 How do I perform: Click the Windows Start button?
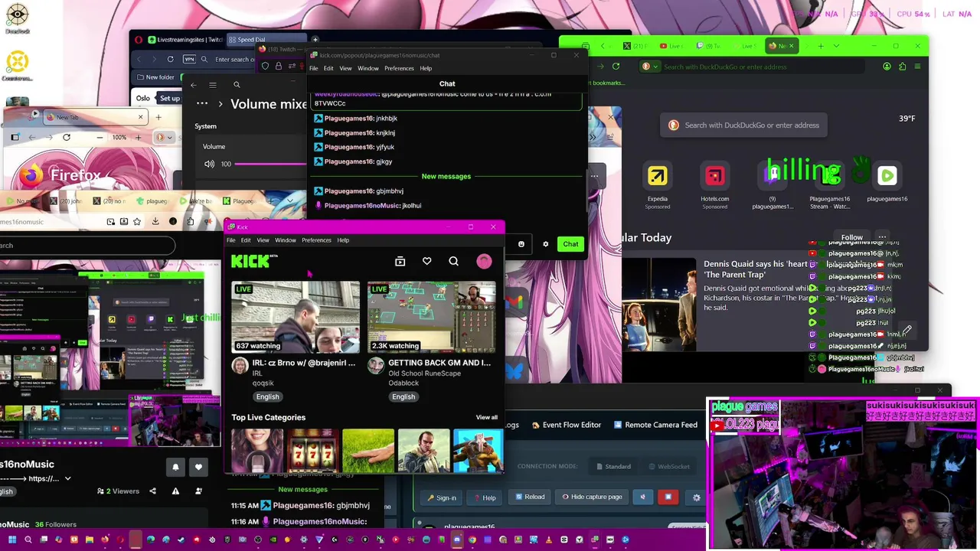coord(11,540)
